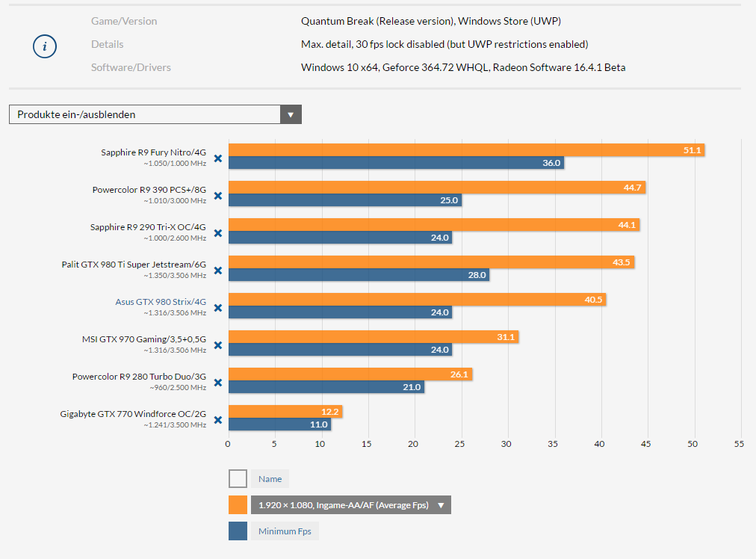Click the orange 26.1 average fps bar

pos(350,374)
